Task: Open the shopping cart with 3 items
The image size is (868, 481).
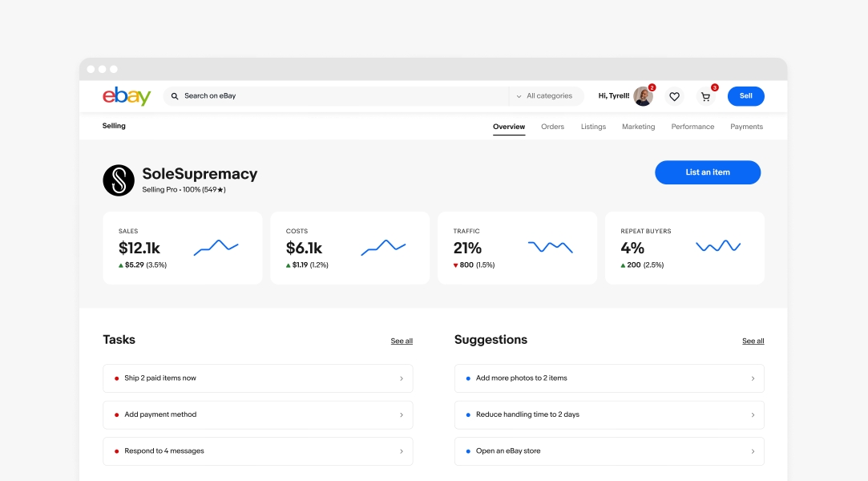Action: tap(705, 96)
